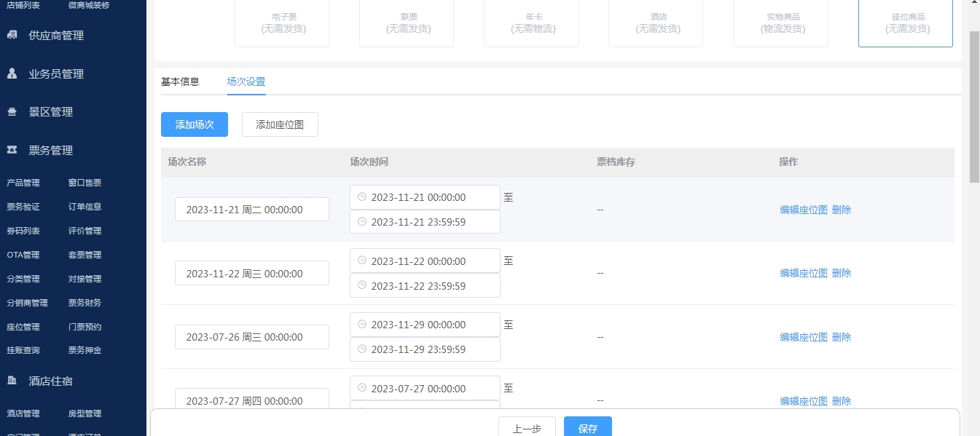Click the supplier management sidebar icon
Image resolution: width=980 pixels, height=436 pixels.
pos(12,35)
